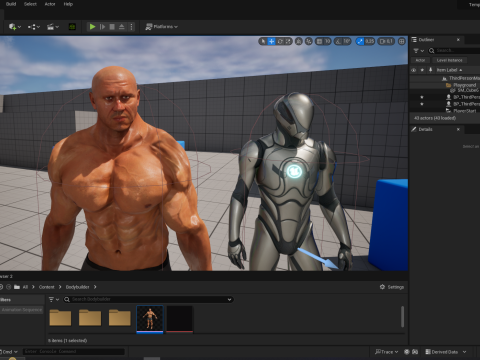Select the bodybuilder character asset thumbnail
The height and width of the screenshot is (360, 480).
click(150, 319)
